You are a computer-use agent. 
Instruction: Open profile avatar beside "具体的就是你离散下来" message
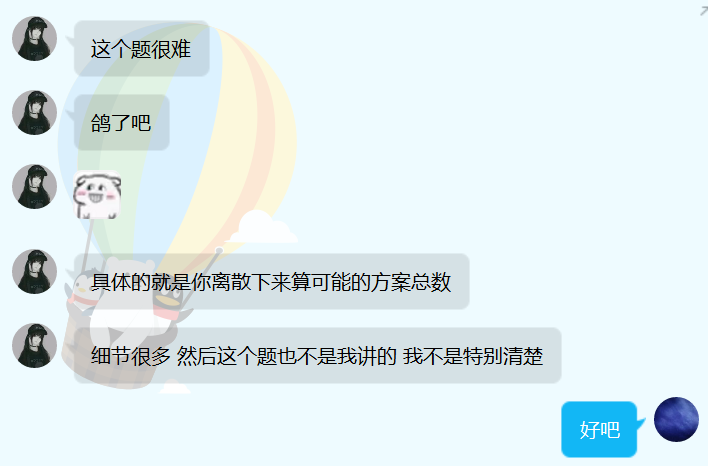tap(34, 272)
